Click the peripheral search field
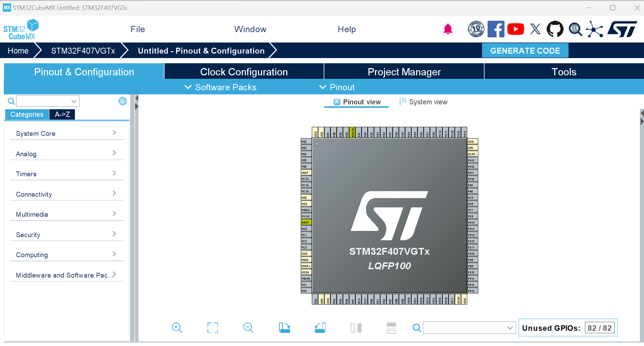644x346 pixels. (x=45, y=101)
